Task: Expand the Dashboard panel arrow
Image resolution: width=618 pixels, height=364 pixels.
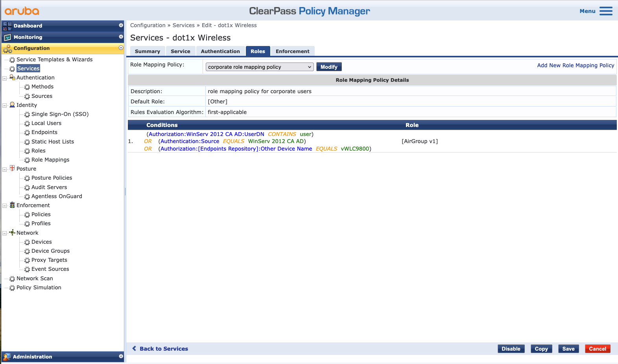Action: pos(121,26)
